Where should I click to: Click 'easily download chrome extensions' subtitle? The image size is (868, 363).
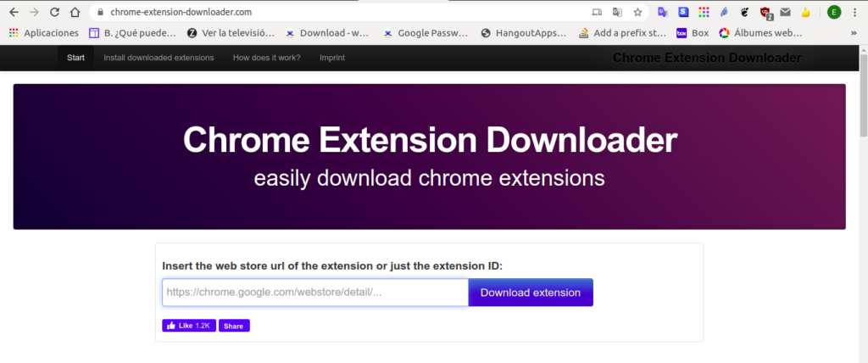coord(429,178)
